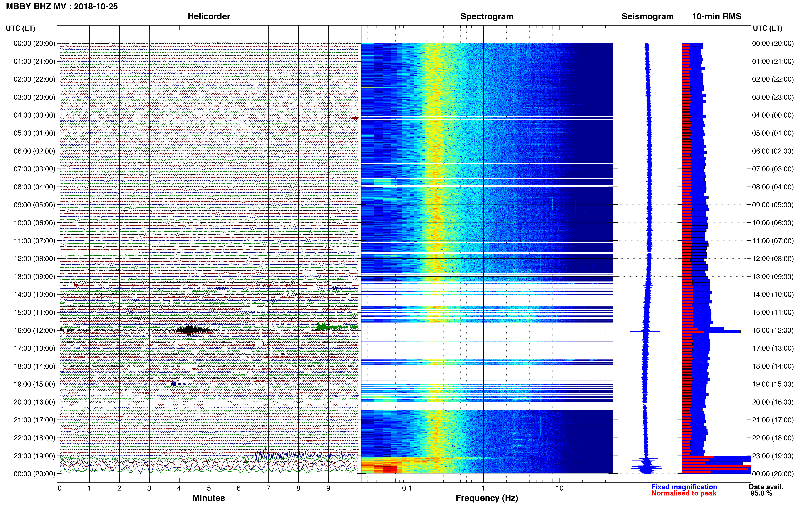Click the small dark-red event burst near 04:00
The height and width of the screenshot is (508, 812).
[355, 118]
